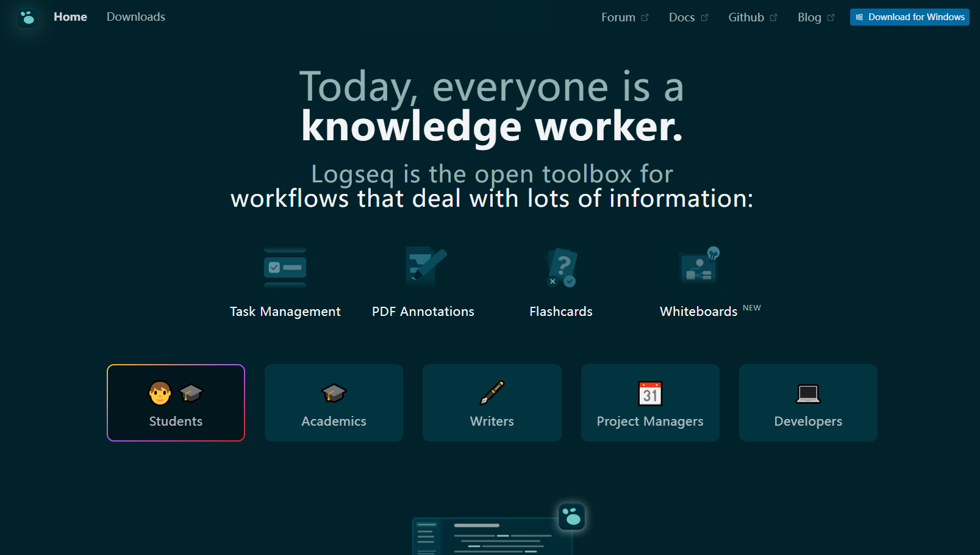
Task: Click the Task Management icon
Action: 285,267
